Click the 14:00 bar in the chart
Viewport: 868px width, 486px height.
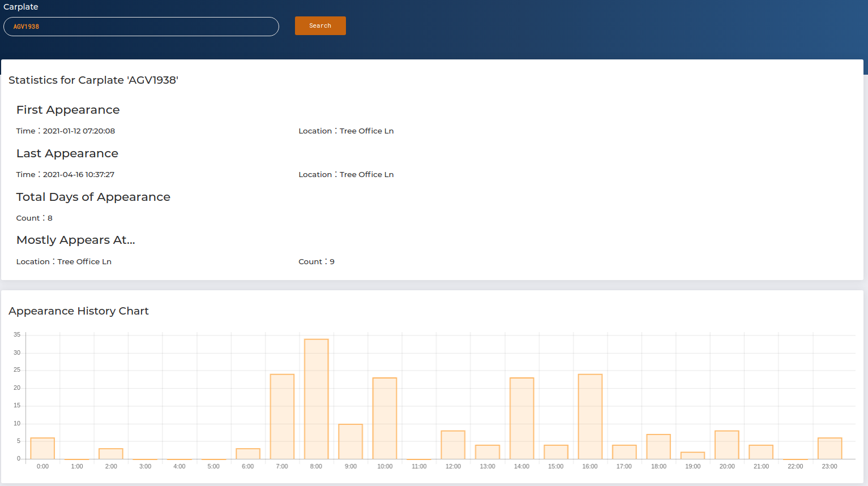click(x=522, y=418)
